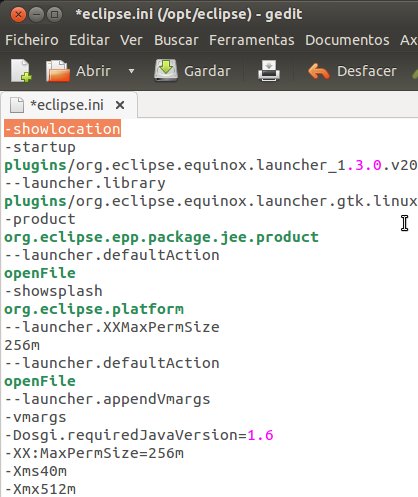Expand the Abrir recent files dropdown arrow
Viewport: 418px width, 497px height.
click(131, 71)
